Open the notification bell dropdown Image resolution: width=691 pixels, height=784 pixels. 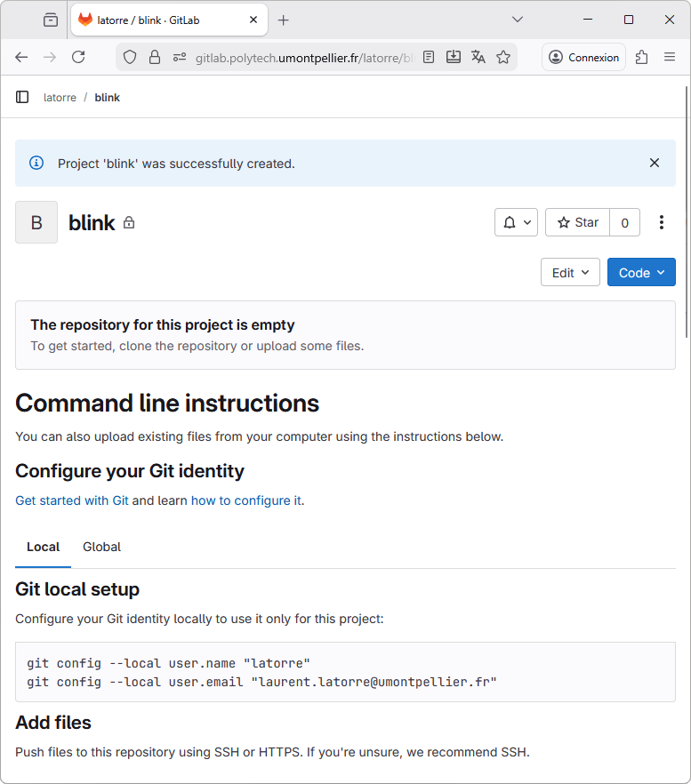[516, 222]
